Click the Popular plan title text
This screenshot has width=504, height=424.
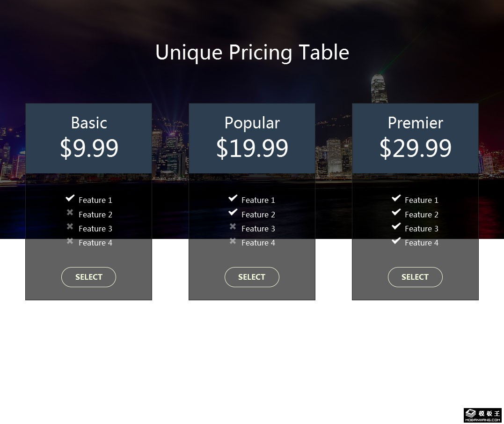coord(252,123)
